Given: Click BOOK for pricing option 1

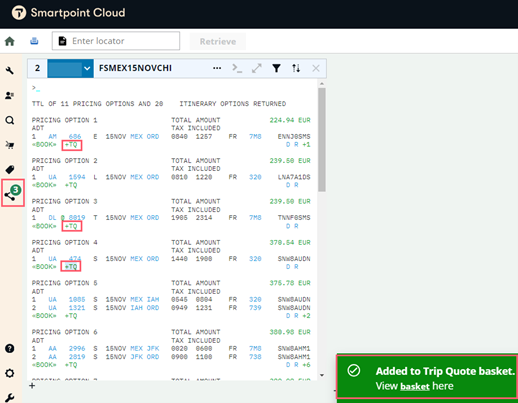Looking at the screenshot, I should [x=44, y=145].
